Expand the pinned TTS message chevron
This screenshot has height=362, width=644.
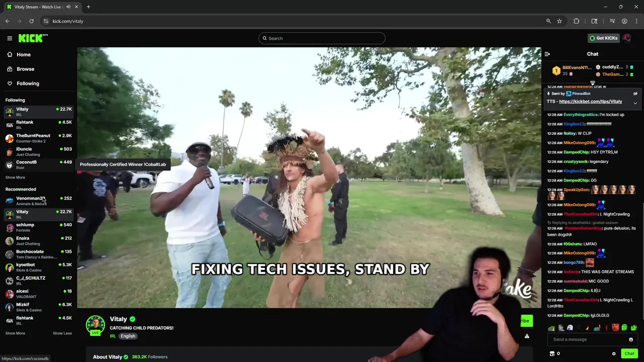click(x=635, y=103)
